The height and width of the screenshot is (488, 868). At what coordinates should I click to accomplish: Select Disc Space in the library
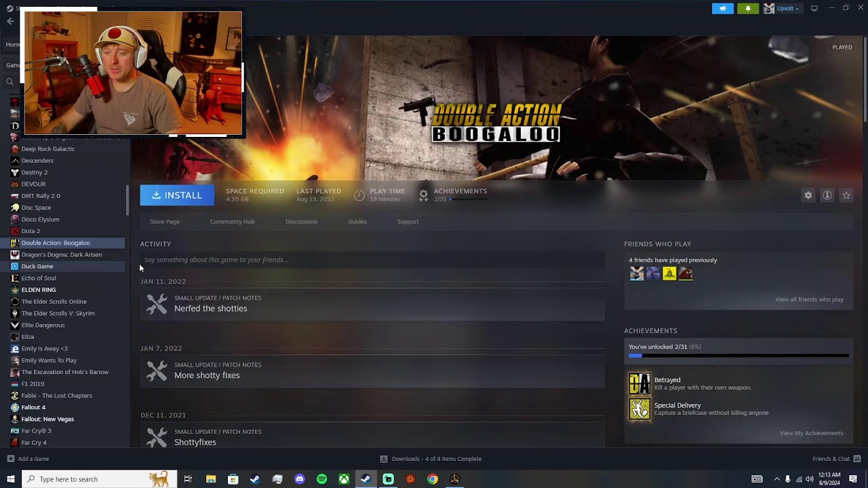[36, 207]
